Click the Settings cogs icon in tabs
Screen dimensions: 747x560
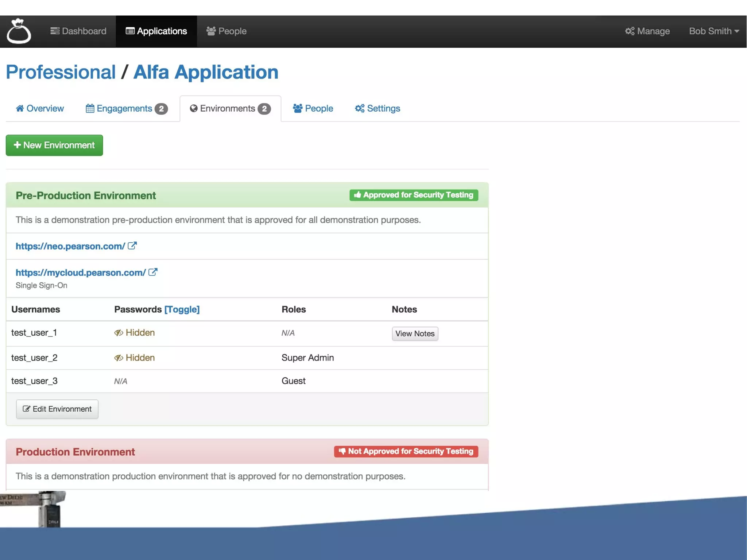point(360,108)
